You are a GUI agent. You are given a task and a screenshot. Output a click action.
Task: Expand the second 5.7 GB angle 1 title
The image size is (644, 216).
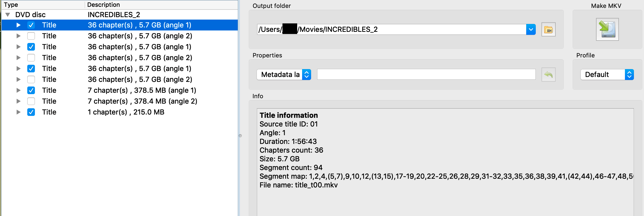19,47
